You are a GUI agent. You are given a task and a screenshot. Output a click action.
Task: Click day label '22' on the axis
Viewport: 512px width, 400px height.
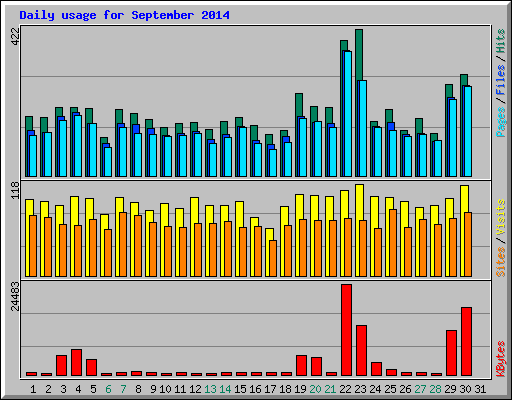coord(345,389)
